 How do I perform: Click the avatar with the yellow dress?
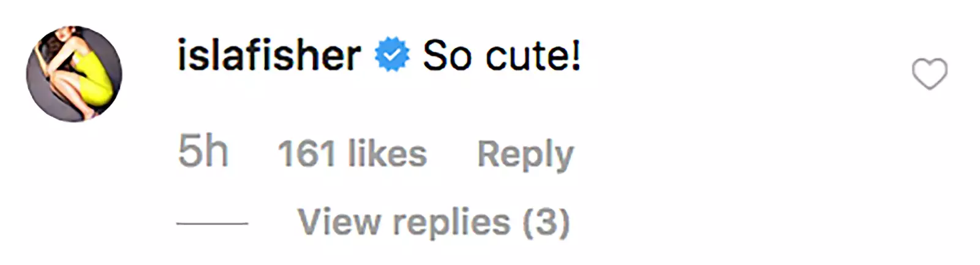pyautogui.click(x=74, y=74)
